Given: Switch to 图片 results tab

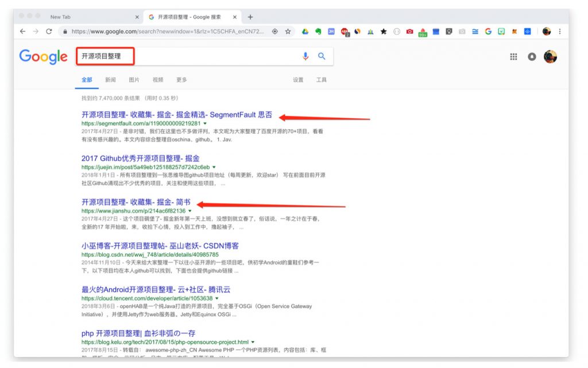Looking at the screenshot, I should (x=134, y=80).
